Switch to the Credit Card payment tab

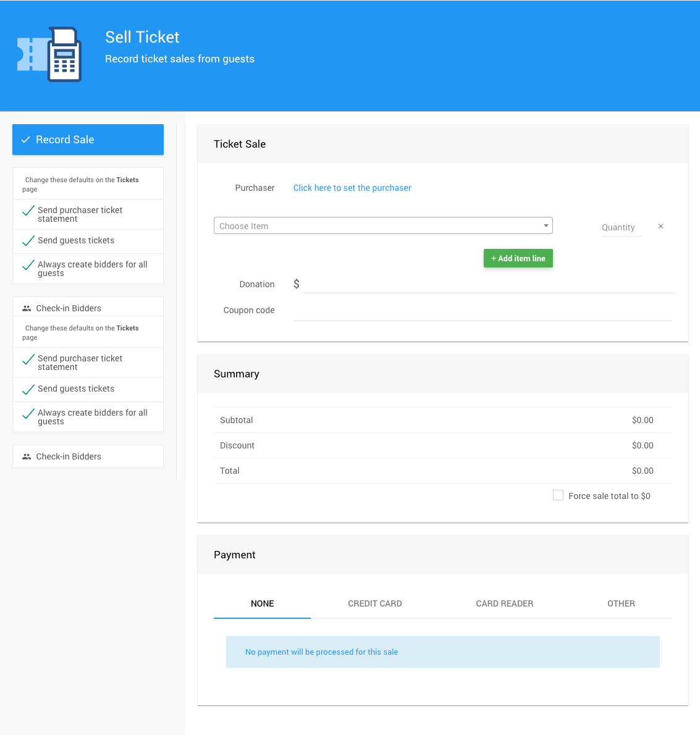[374, 603]
